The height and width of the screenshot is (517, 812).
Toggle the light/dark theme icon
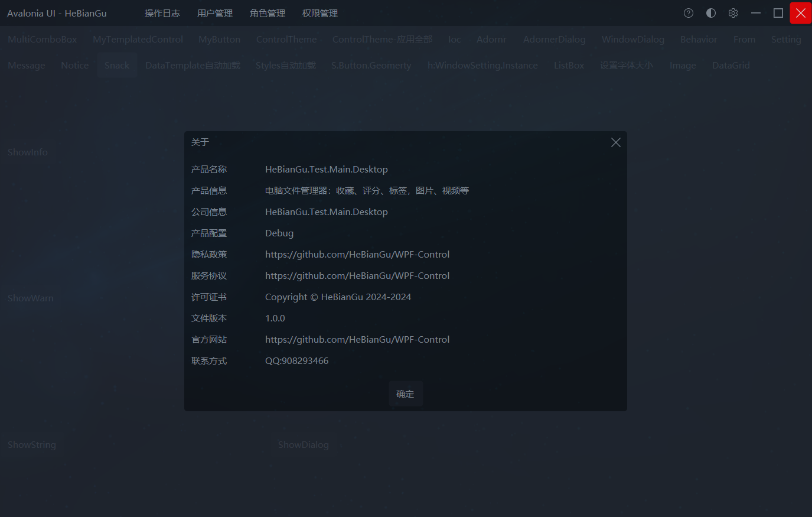point(711,13)
